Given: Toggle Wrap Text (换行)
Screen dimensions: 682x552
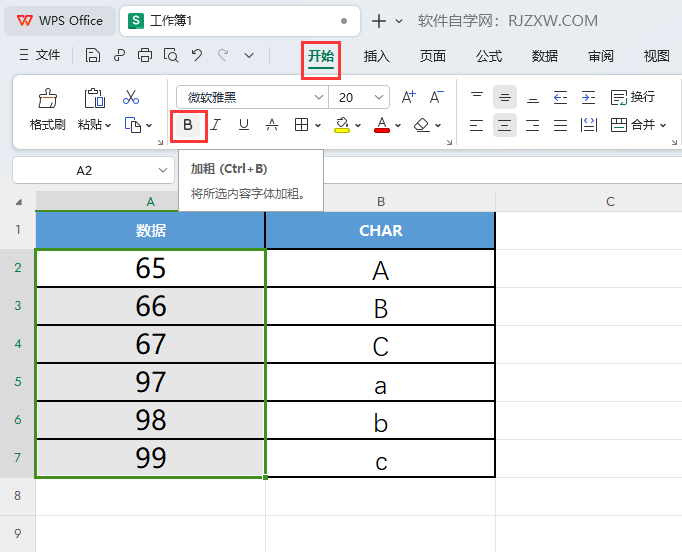Looking at the screenshot, I should (x=632, y=97).
